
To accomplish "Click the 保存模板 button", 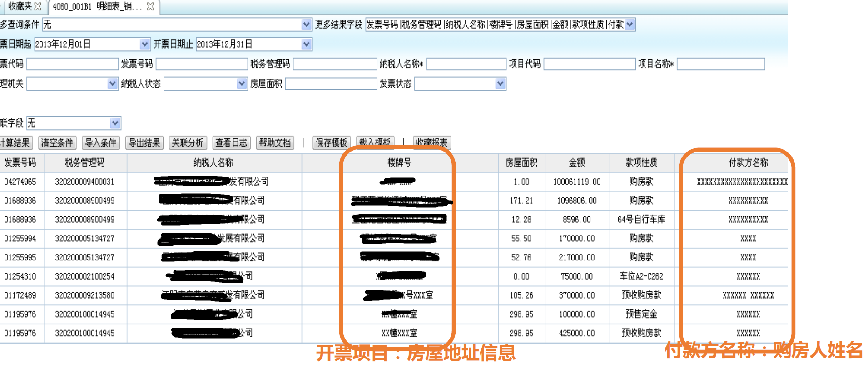I will pos(332,143).
